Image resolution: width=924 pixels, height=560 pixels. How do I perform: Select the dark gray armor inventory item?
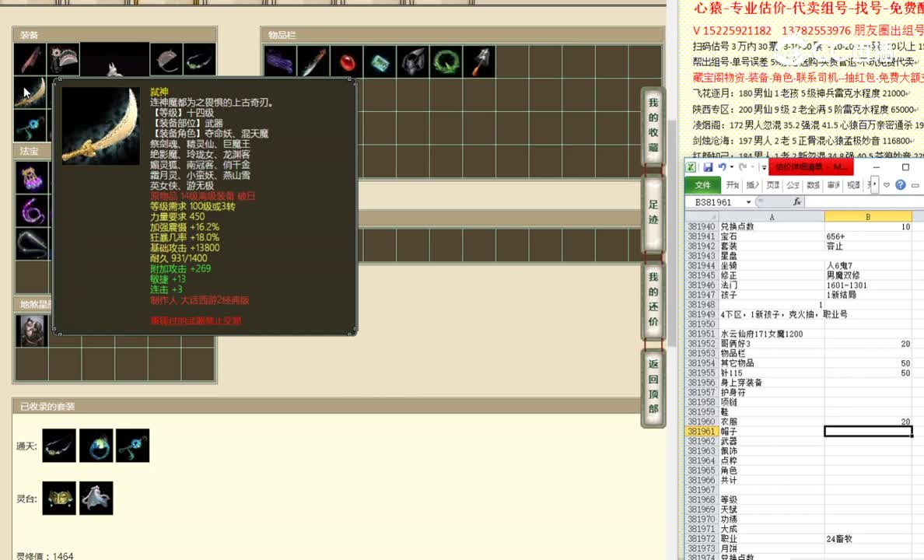tap(413, 61)
